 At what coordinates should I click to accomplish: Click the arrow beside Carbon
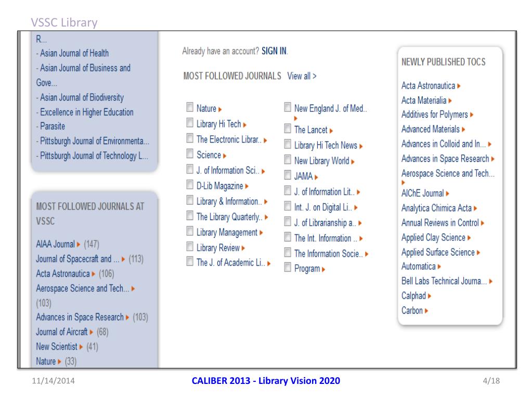pyautogui.click(x=426, y=311)
